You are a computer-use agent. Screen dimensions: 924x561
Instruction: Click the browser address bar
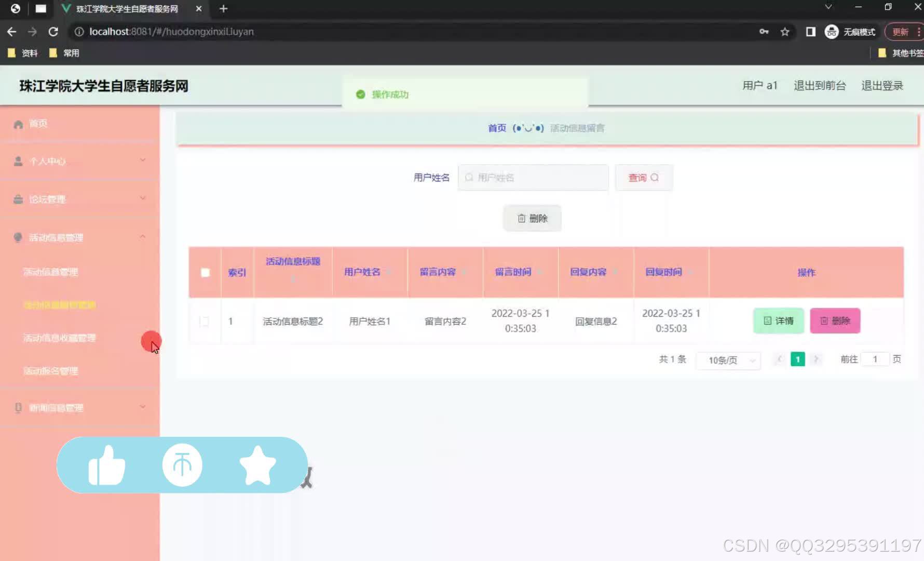coord(415,32)
